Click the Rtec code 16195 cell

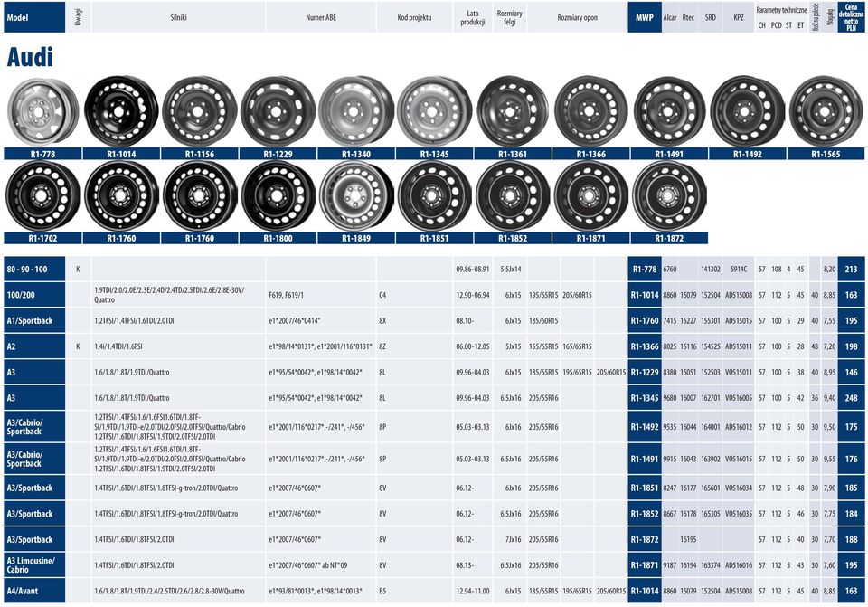click(688, 539)
